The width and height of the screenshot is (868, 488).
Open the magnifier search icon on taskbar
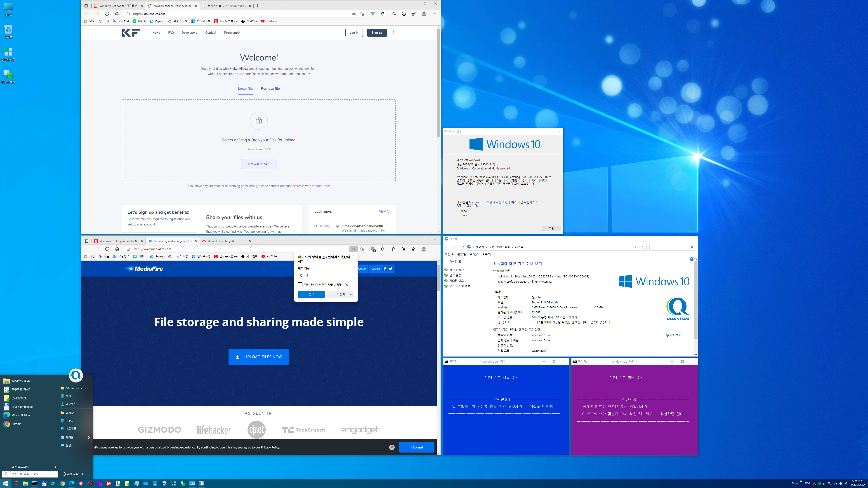(16, 483)
